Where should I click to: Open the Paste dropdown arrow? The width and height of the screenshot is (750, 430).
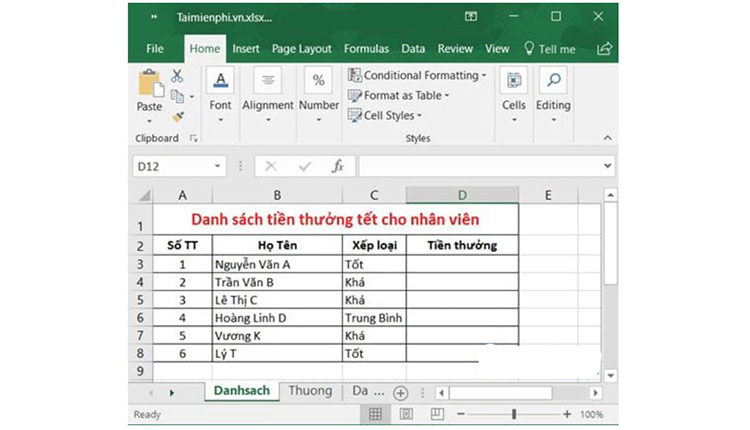coord(149,121)
